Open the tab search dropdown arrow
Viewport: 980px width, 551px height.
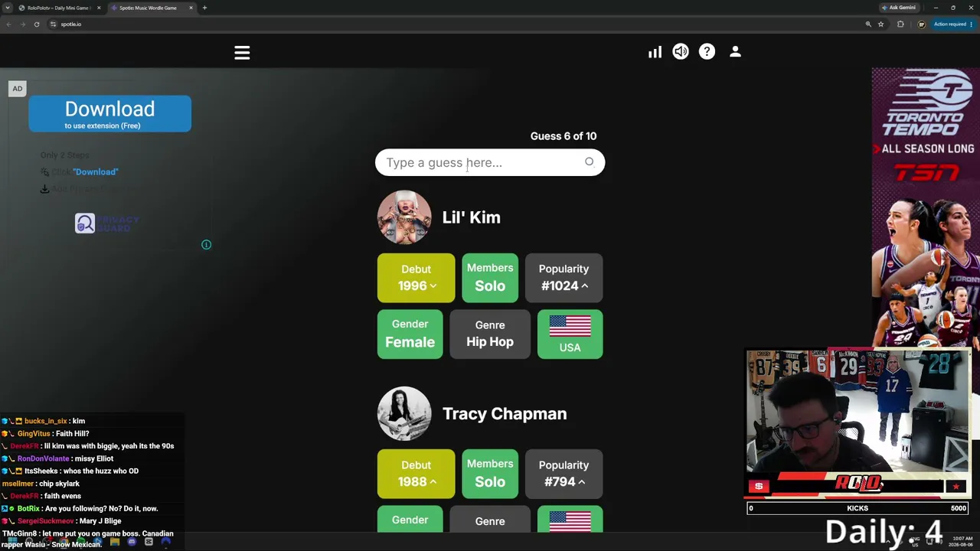tap(8, 8)
